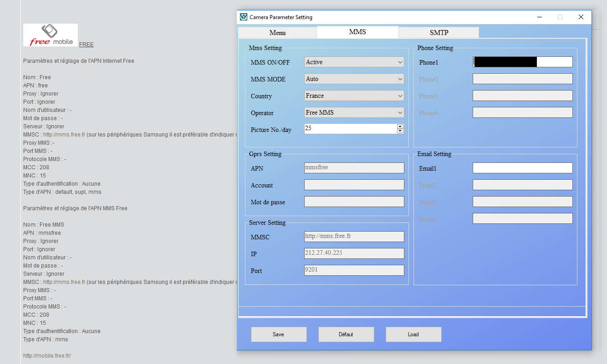Open the FREE hyperlink next to logo
The height and width of the screenshot is (364, 607).
pyautogui.click(x=87, y=45)
